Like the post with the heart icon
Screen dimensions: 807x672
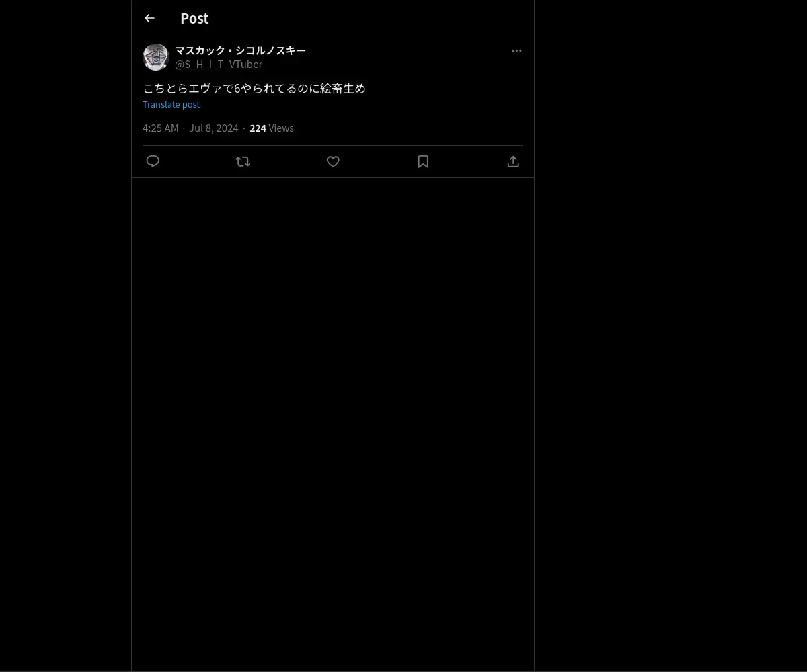tap(333, 161)
